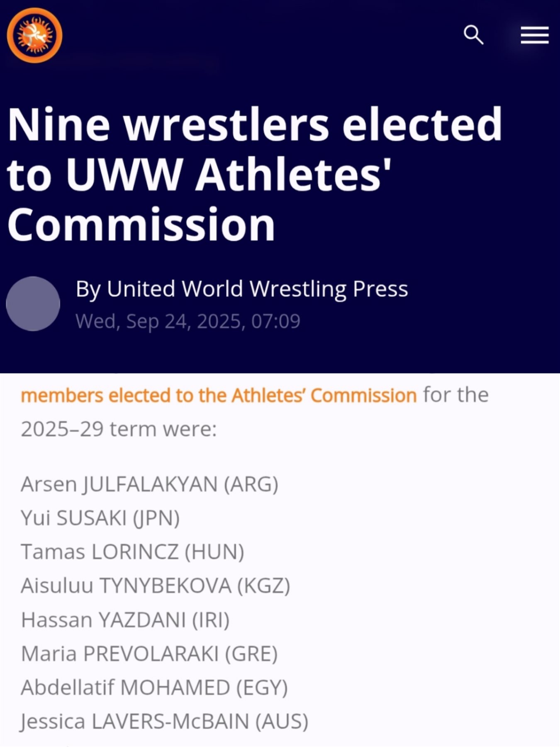Select the Jessica LAVERS-McBAIN (AUS) entry
This screenshot has width=560, height=747.
[164, 722]
